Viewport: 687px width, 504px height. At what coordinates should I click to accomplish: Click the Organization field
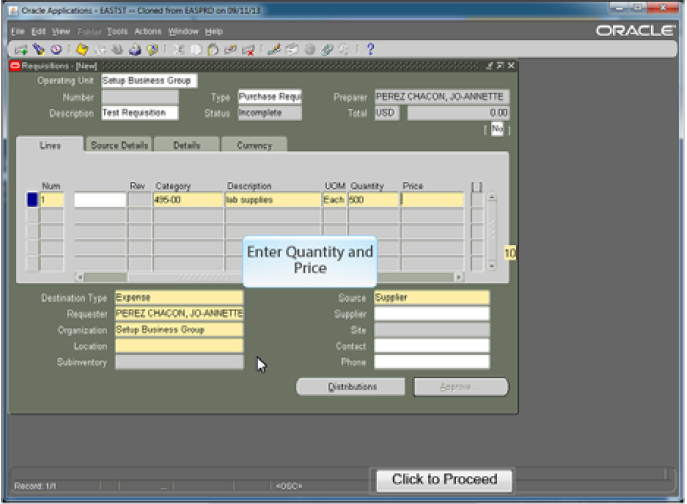pyautogui.click(x=179, y=330)
